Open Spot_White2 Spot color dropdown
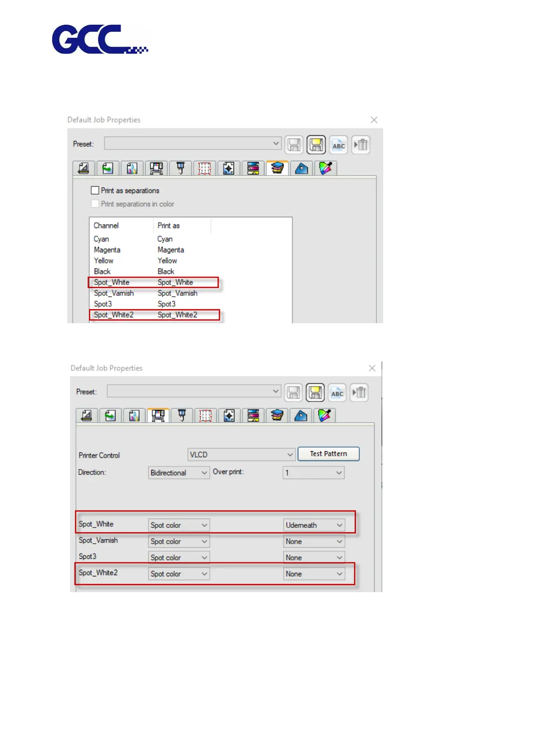The height and width of the screenshot is (756, 535). tap(179, 574)
